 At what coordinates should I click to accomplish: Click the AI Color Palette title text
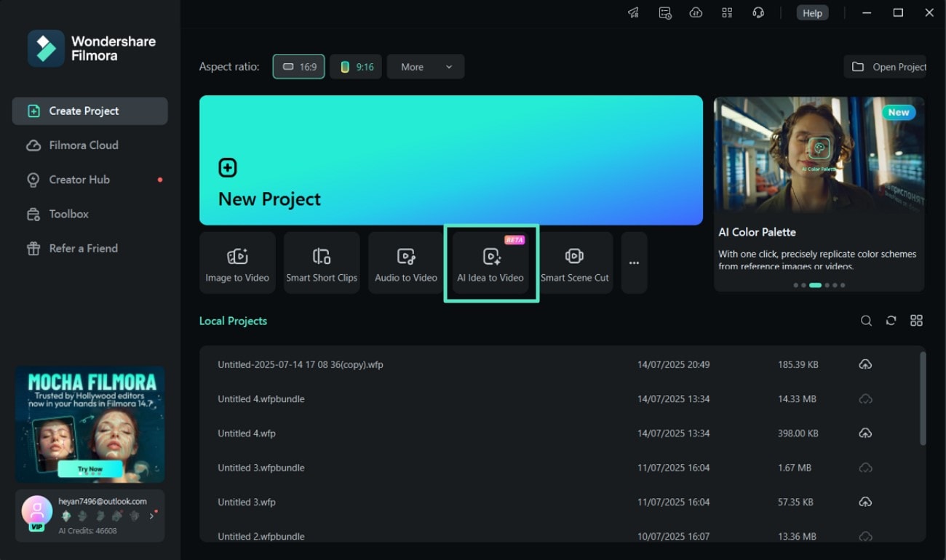tap(757, 232)
